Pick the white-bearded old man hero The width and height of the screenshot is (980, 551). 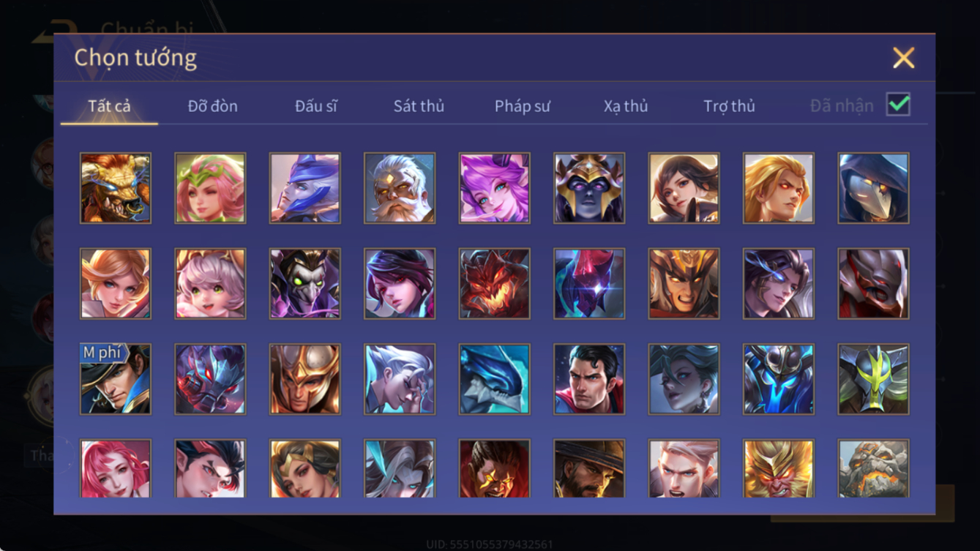(400, 188)
